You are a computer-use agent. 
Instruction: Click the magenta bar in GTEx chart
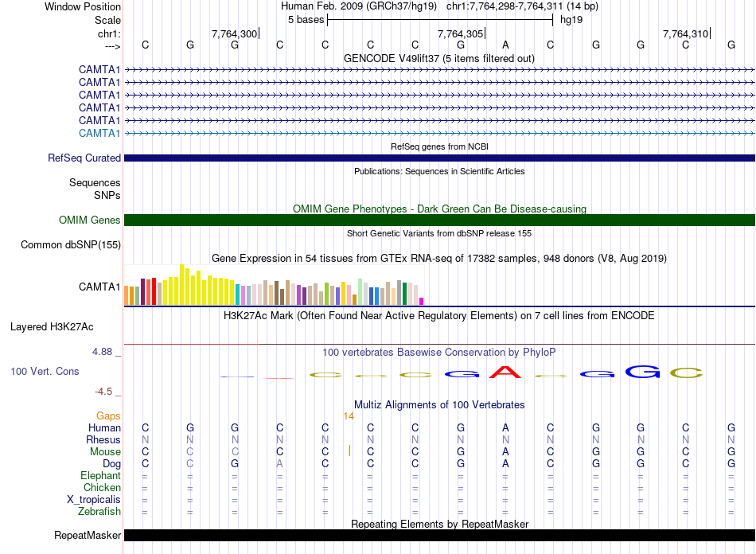click(x=422, y=302)
